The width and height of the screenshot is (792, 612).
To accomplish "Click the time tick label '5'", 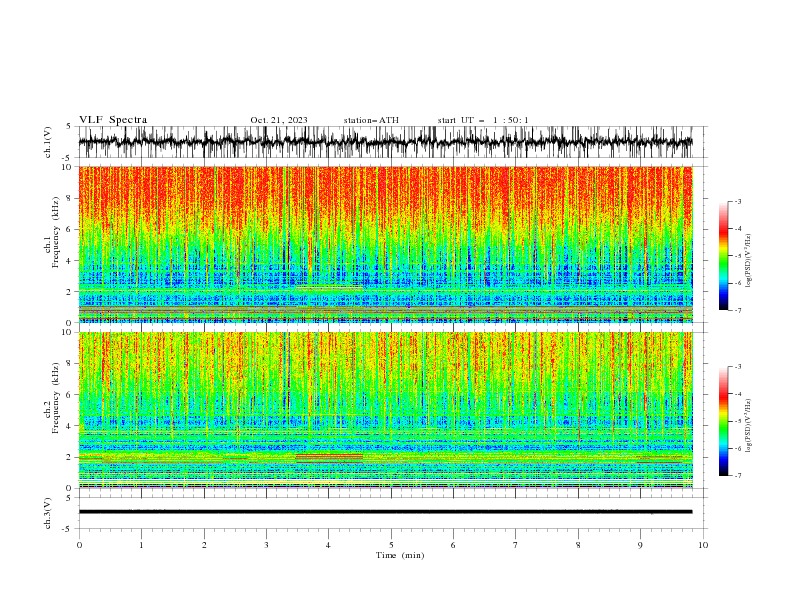I will (x=391, y=545).
